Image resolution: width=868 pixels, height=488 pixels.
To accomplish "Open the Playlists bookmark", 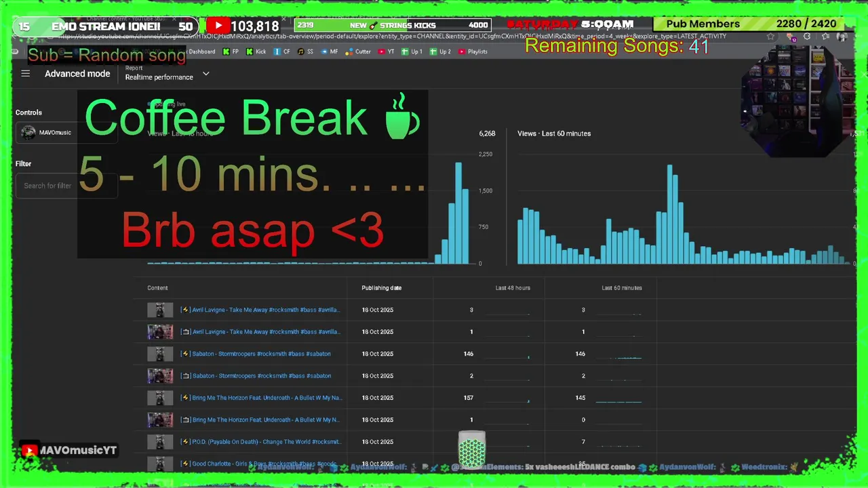I will 473,52.
